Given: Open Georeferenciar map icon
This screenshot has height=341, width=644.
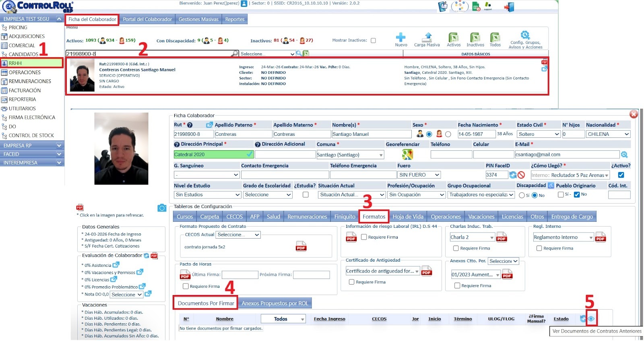Looking at the screenshot, I should [407, 154].
